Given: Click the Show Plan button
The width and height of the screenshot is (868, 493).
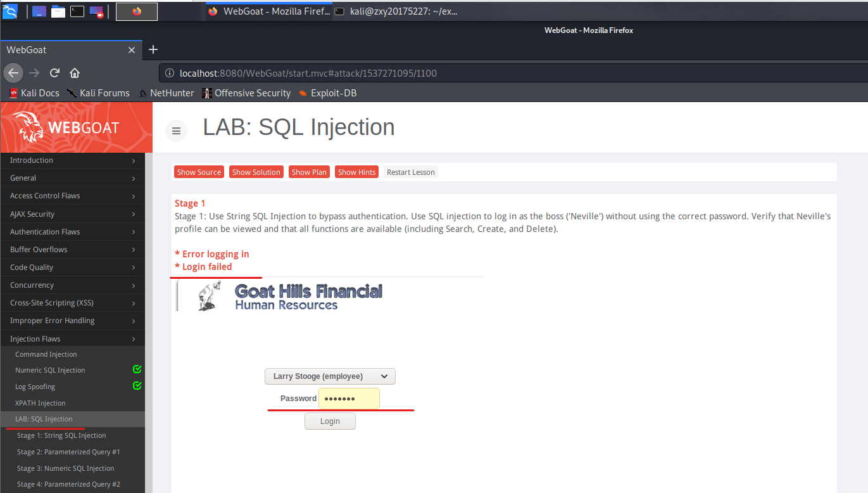Looking at the screenshot, I should 309,172.
